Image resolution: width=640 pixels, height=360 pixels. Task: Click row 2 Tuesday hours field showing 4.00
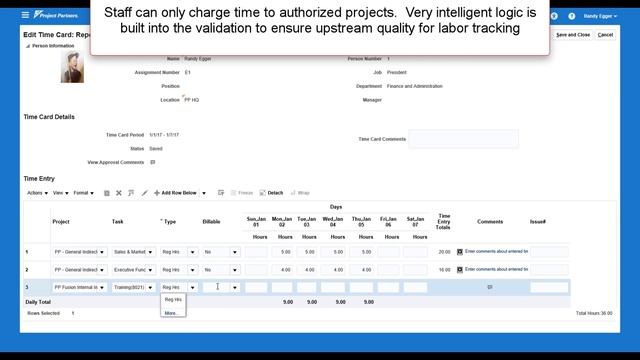(307, 270)
